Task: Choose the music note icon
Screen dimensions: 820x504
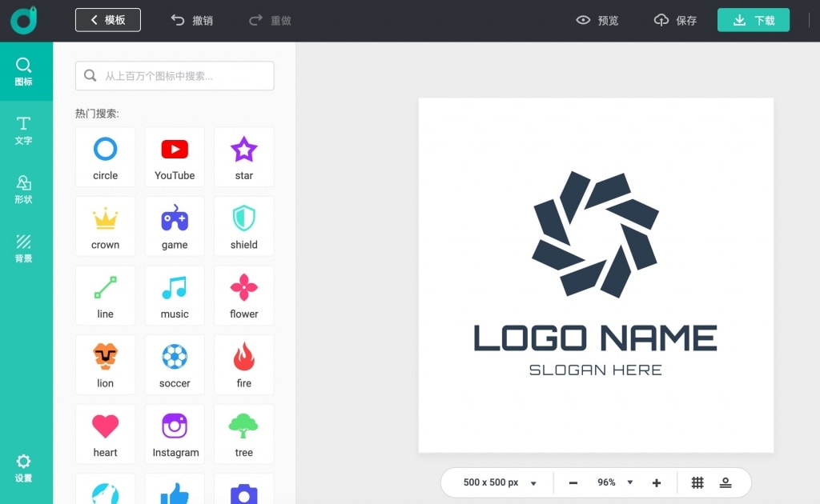Action: (x=175, y=295)
